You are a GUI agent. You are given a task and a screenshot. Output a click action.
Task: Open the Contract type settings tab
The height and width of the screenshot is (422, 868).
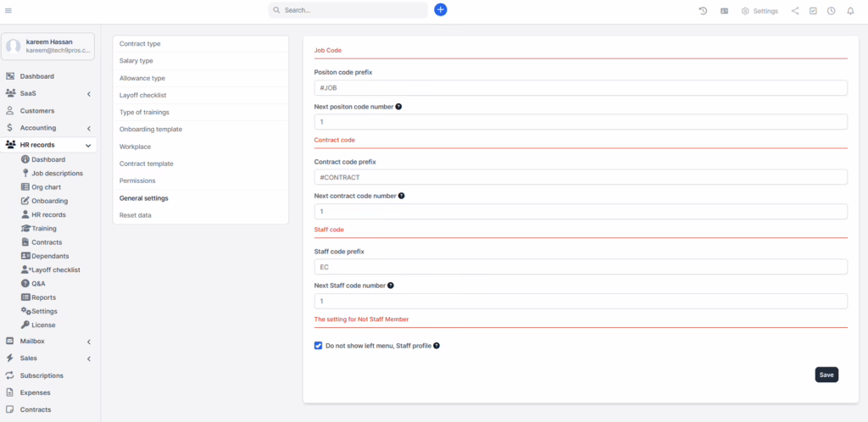140,43
